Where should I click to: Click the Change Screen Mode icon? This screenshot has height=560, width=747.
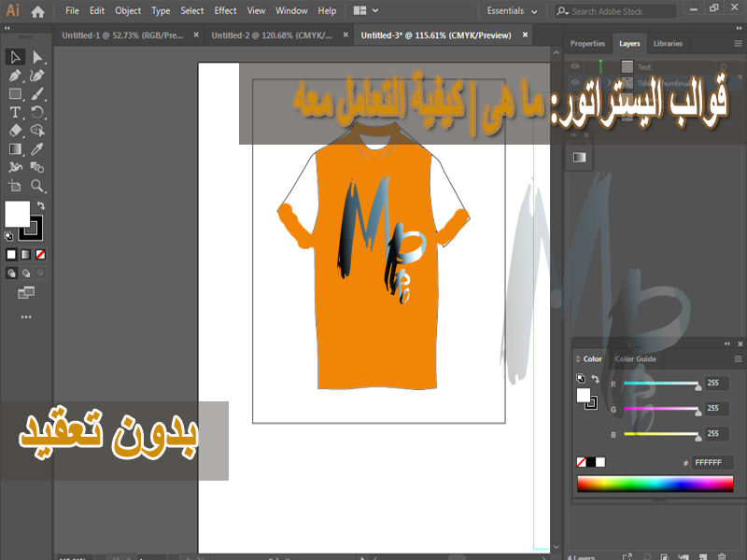pos(26,292)
